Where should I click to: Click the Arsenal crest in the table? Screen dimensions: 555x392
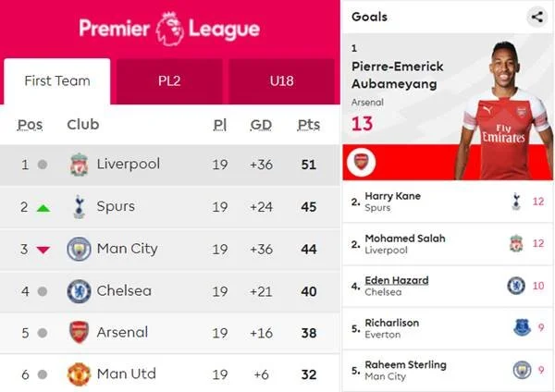click(x=79, y=333)
